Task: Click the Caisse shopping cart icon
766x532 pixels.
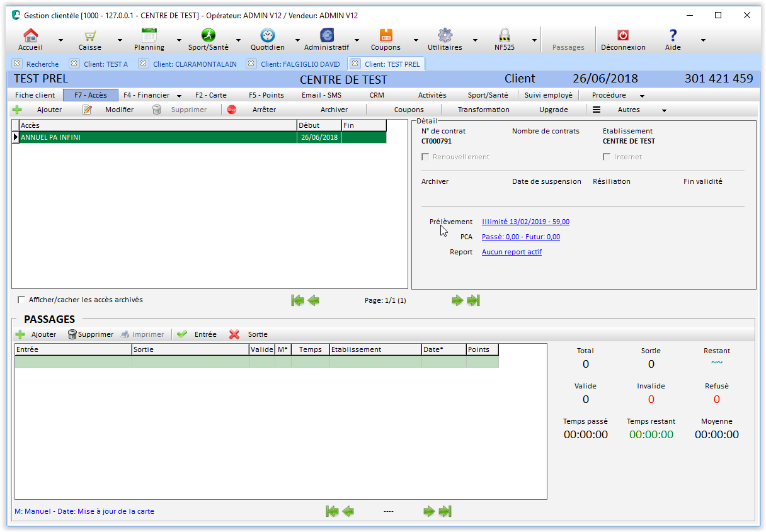Action: pyautogui.click(x=90, y=36)
